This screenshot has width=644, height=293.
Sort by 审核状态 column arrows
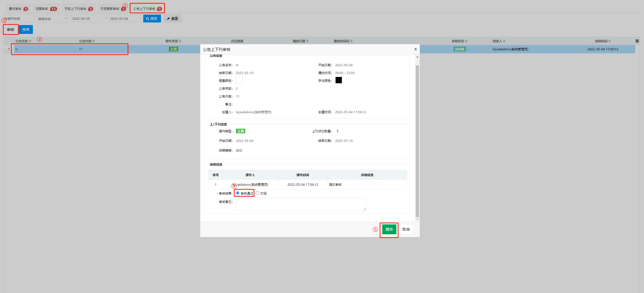466,41
